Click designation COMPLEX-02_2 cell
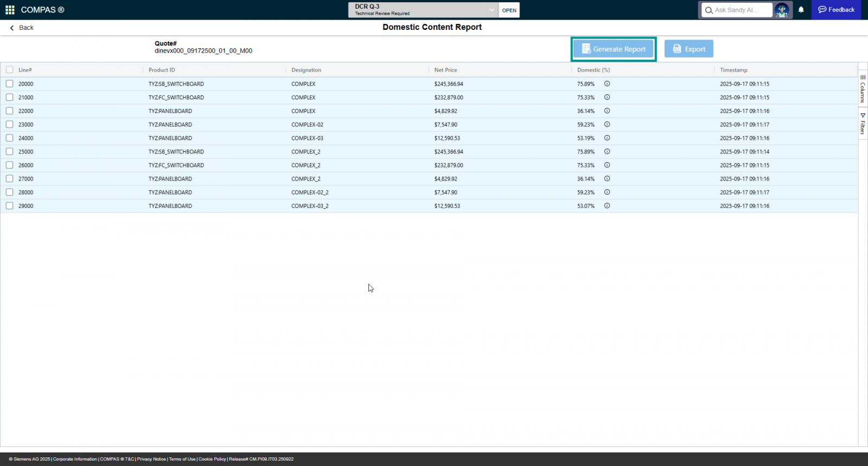 point(310,193)
